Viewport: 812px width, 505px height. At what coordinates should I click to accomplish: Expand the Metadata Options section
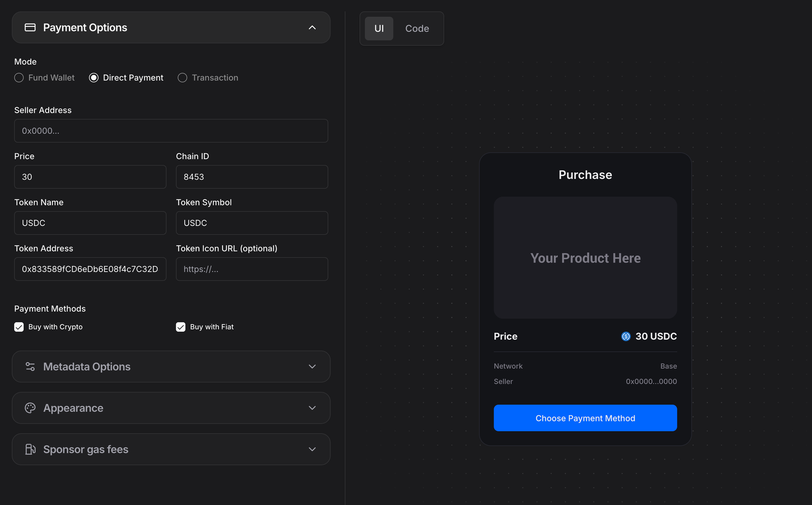click(312, 367)
